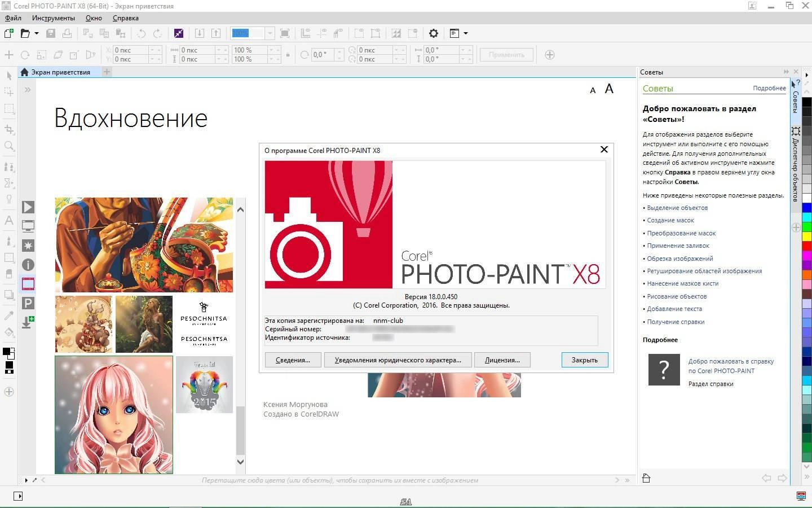This screenshot has height=508, width=812.
Task: Select the PESOCHNITSA logo gallery thumbnail
Action: pos(204,324)
